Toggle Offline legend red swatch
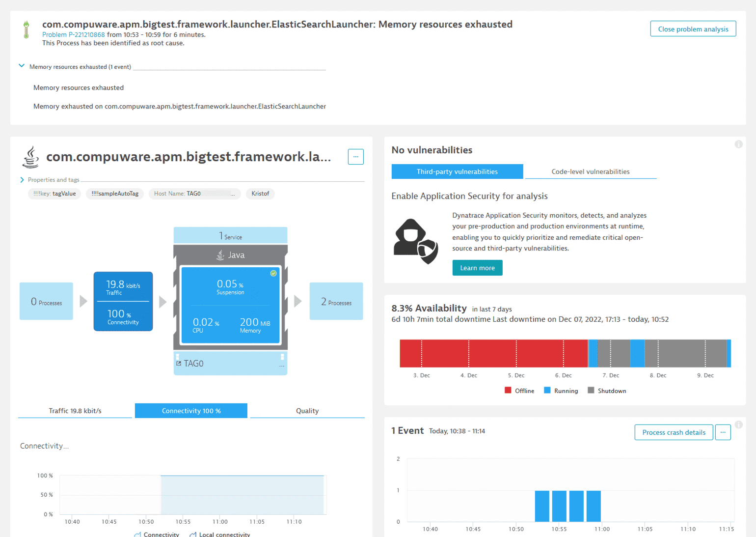The height and width of the screenshot is (537, 756). click(x=508, y=391)
